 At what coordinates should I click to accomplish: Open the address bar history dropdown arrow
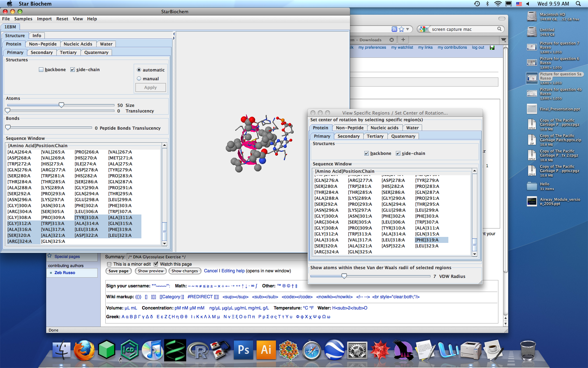[408, 29]
